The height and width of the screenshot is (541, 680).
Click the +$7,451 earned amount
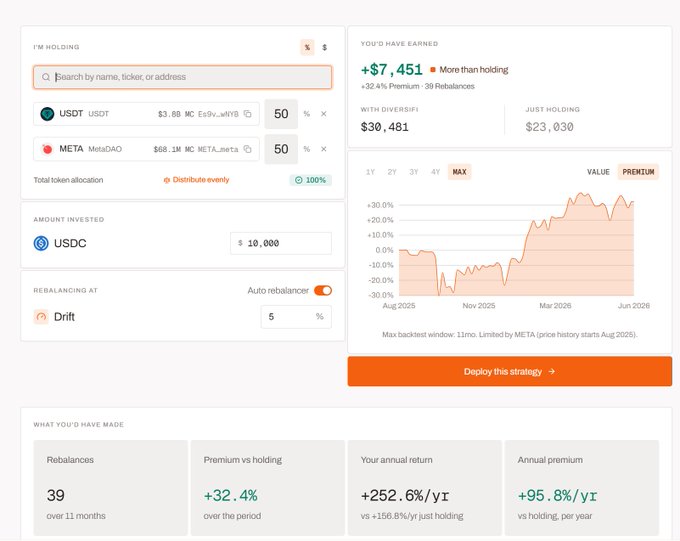(392, 70)
